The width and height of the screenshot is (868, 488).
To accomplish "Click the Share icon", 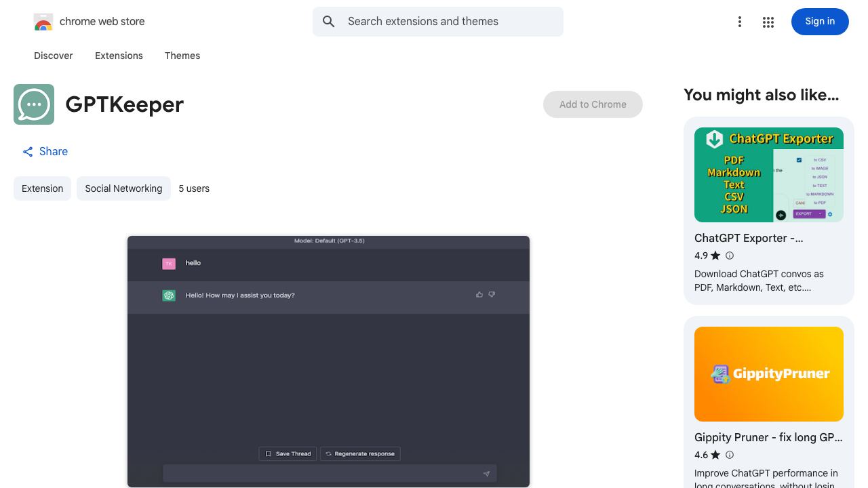I will [28, 152].
